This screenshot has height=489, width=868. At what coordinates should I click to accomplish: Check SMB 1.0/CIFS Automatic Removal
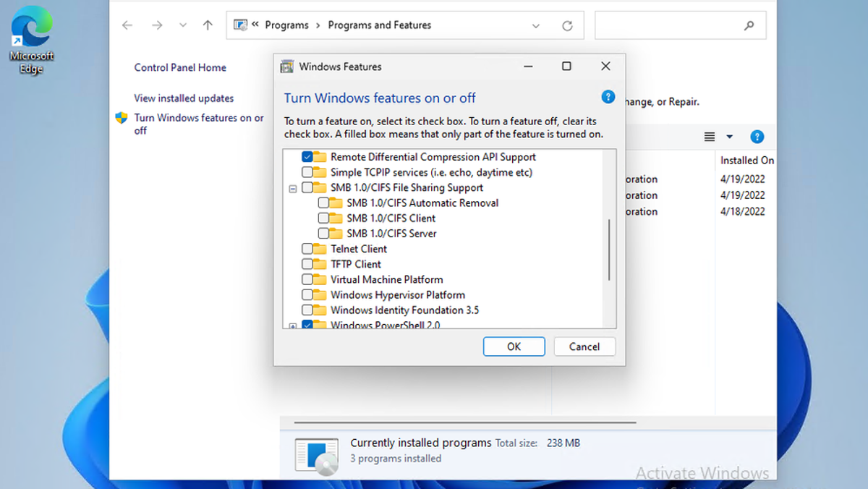(323, 203)
